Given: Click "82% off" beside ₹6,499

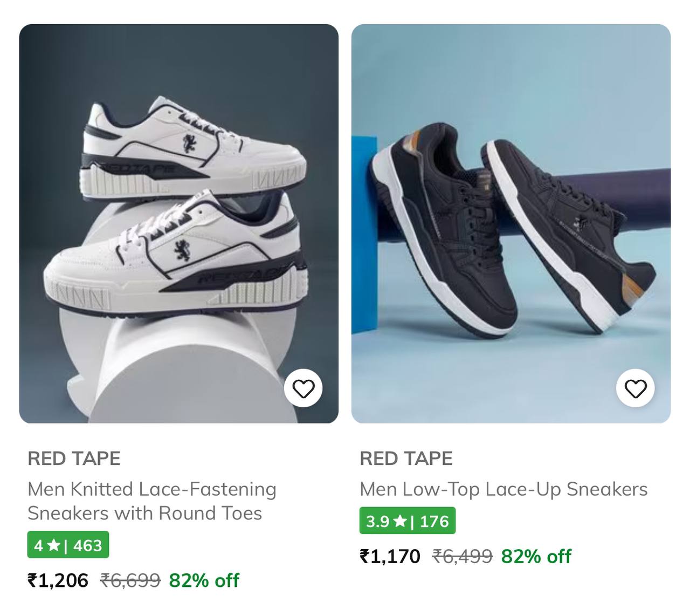Looking at the screenshot, I should pos(536,556).
